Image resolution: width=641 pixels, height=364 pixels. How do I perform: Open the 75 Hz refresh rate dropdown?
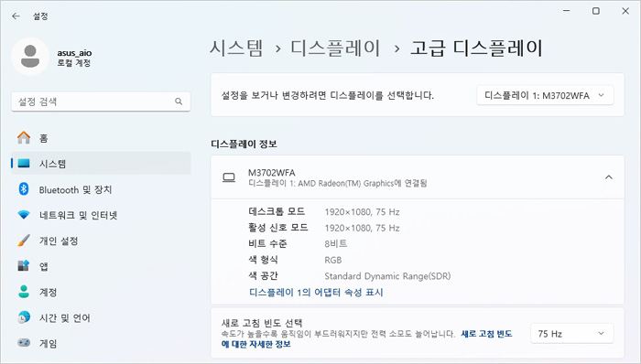click(x=571, y=334)
